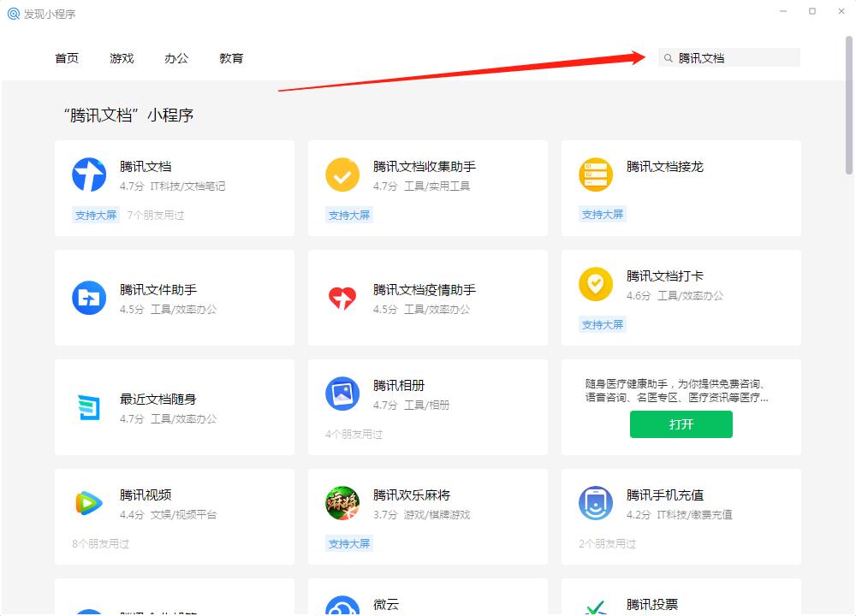The height and width of the screenshot is (616, 856).
Task: Click the 腾讯欢乐麻将 game icon
Action: [342, 503]
